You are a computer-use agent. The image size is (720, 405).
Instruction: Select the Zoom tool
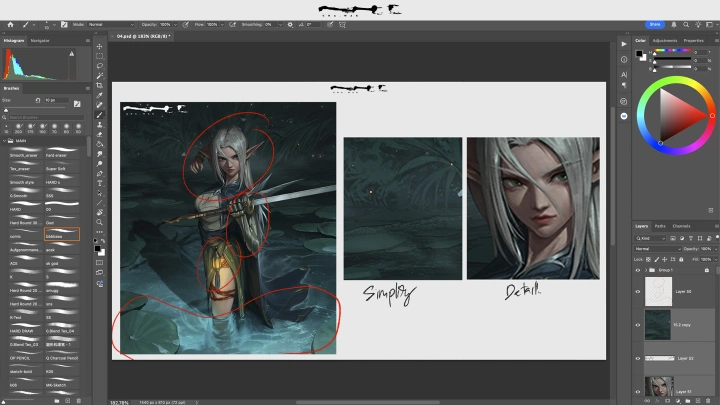pos(99,222)
